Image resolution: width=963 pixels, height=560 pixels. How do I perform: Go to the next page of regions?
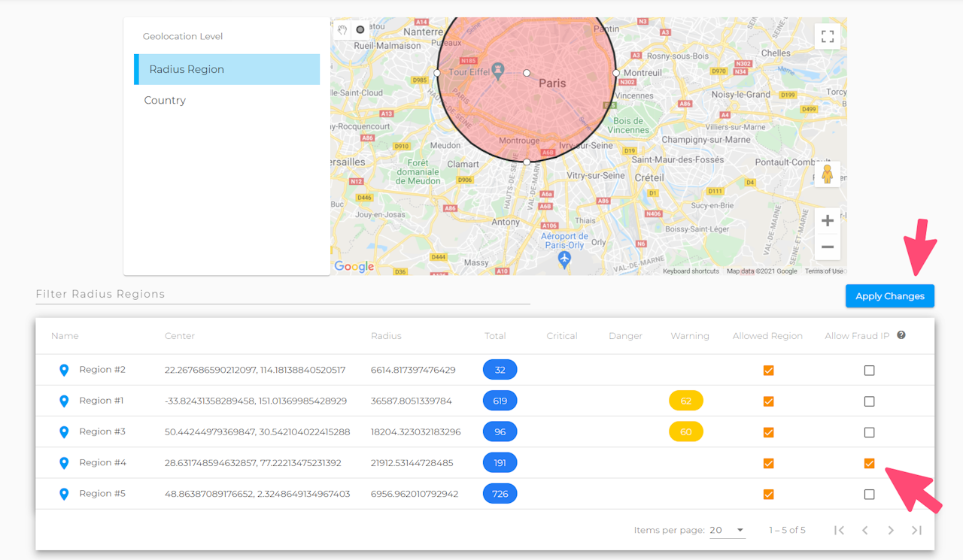coord(891,531)
